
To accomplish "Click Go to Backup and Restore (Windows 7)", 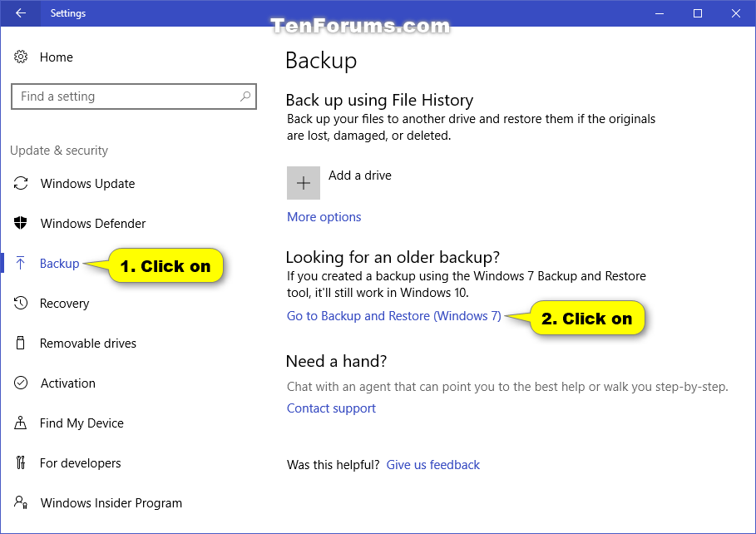I will pyautogui.click(x=393, y=315).
